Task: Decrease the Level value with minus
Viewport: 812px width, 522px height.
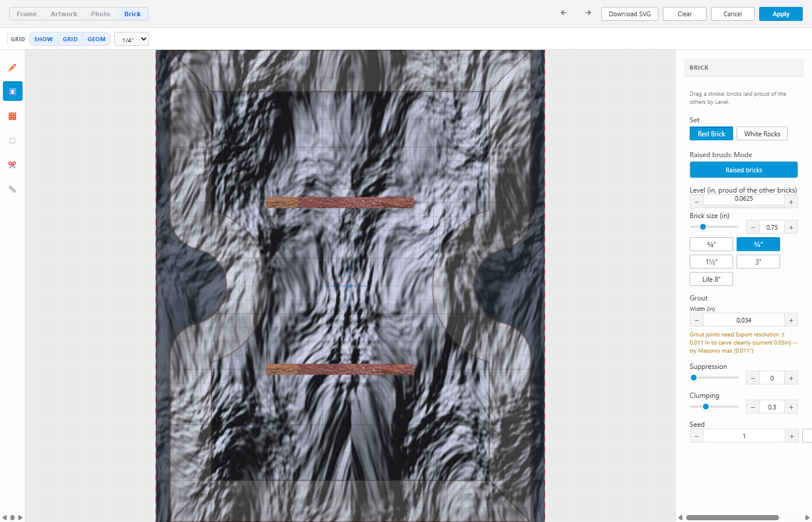Action: tap(697, 202)
